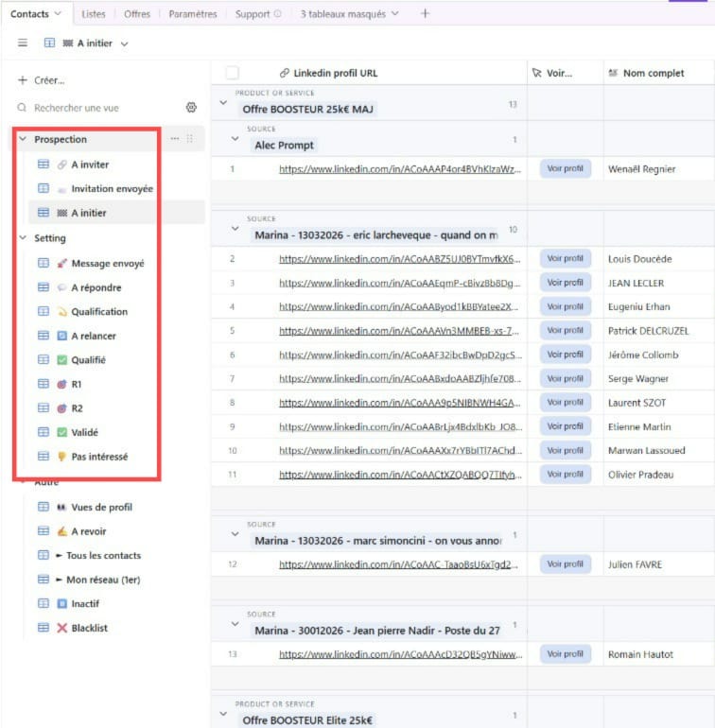Screen dimensions: 715x728
Task: Click Voir profil button for Etienne Martin
Action: (565, 426)
